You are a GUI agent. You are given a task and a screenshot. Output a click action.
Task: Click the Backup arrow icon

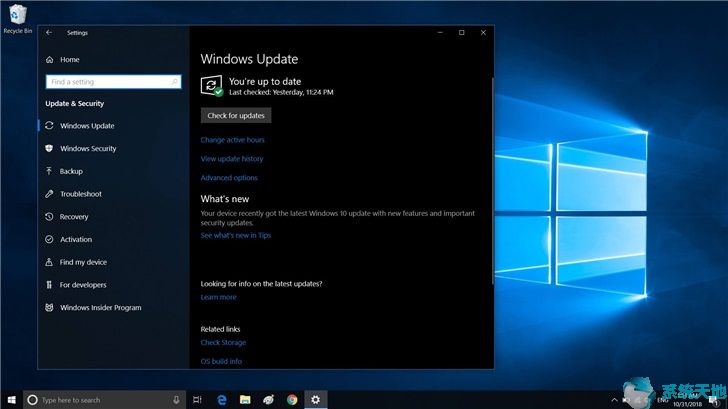[x=49, y=171]
